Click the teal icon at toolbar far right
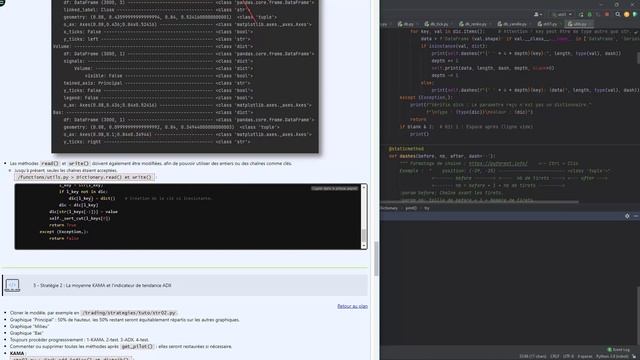The width and height of the screenshot is (640, 360). click(x=635, y=14)
